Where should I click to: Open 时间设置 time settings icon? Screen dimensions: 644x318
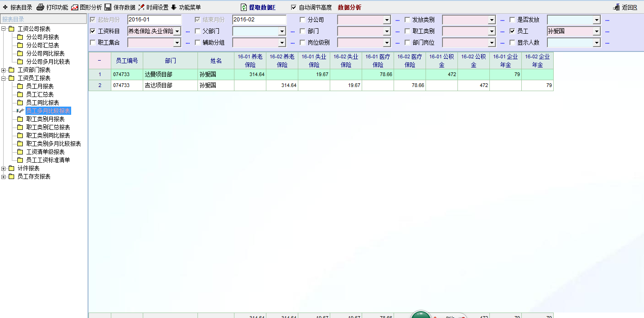(x=141, y=7)
